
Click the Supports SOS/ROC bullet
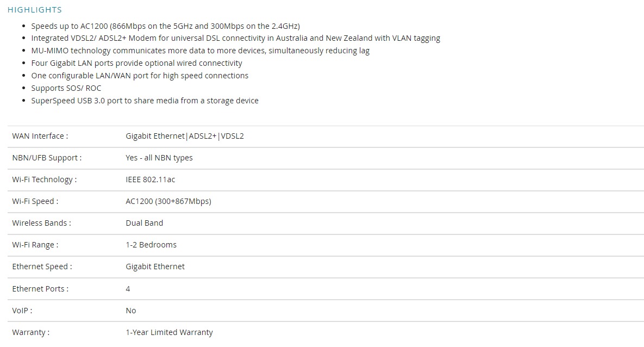[66, 88]
